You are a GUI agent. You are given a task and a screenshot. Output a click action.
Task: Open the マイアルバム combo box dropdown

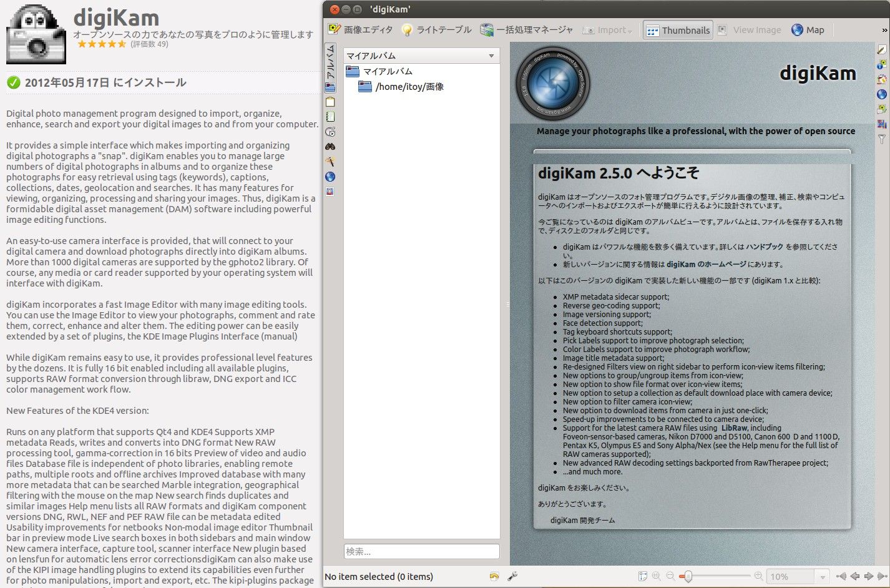pyautogui.click(x=421, y=56)
